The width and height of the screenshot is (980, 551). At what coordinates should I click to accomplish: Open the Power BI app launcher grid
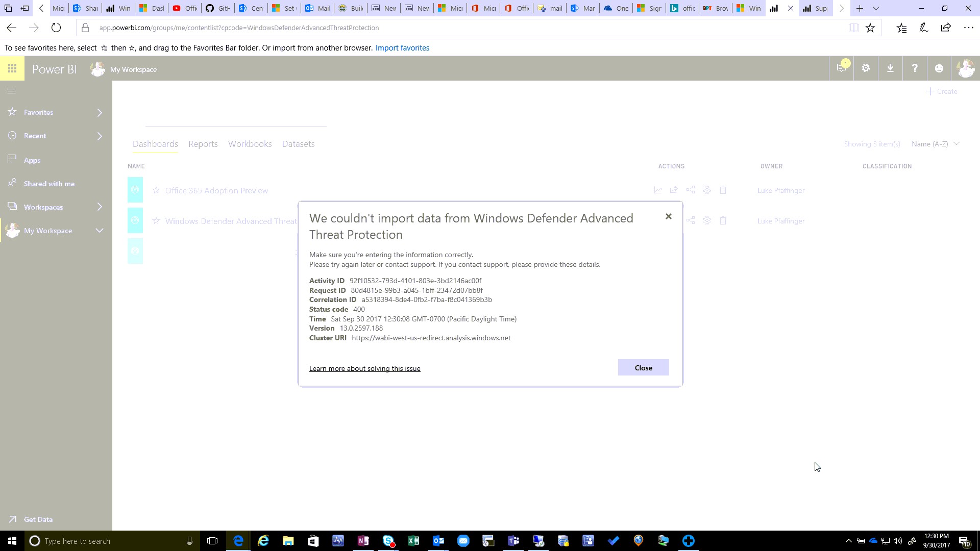(12, 68)
